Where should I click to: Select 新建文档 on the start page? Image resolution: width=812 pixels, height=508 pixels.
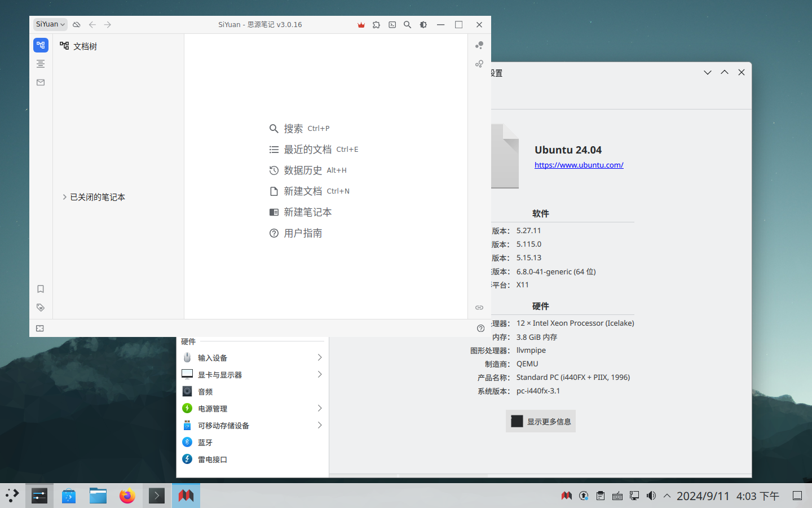pyautogui.click(x=309, y=191)
